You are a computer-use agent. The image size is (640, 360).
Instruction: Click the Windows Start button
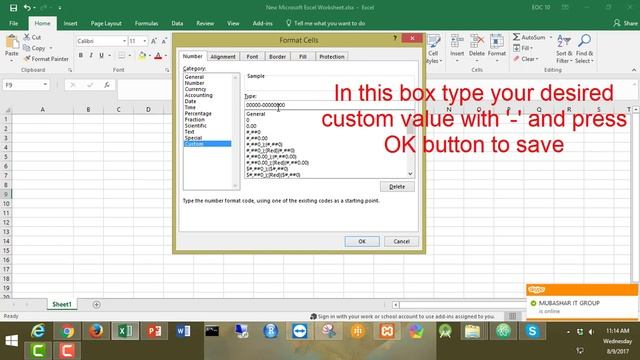point(11,340)
